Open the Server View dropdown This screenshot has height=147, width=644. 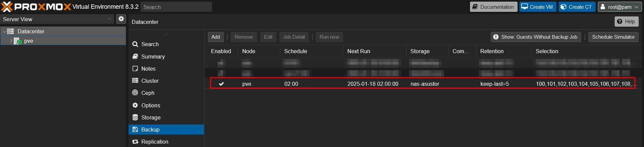109,19
